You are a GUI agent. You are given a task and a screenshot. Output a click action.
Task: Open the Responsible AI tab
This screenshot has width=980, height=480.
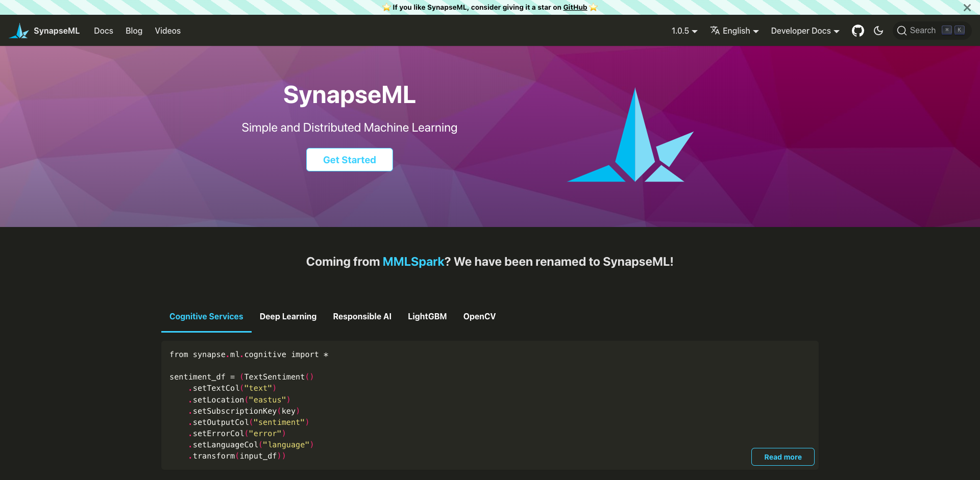362,316
